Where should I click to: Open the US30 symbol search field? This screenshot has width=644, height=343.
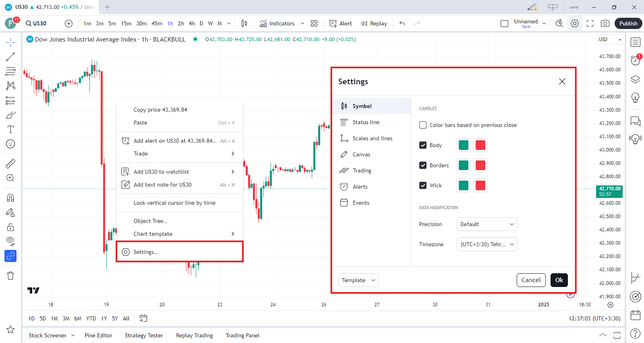(36, 23)
